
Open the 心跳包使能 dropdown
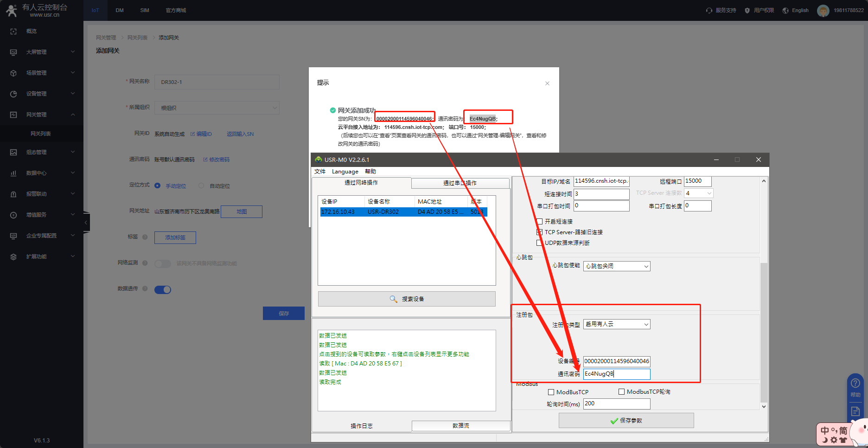coord(617,266)
